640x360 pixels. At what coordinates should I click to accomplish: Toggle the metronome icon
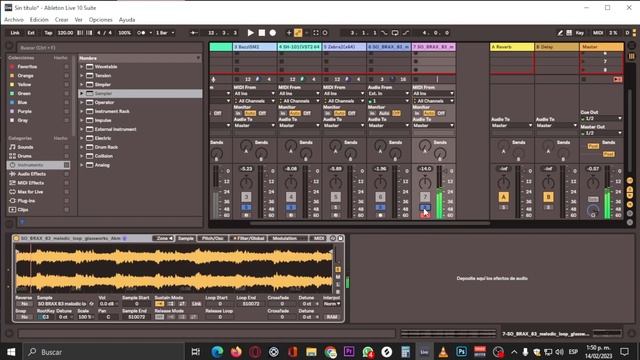(x=141, y=33)
